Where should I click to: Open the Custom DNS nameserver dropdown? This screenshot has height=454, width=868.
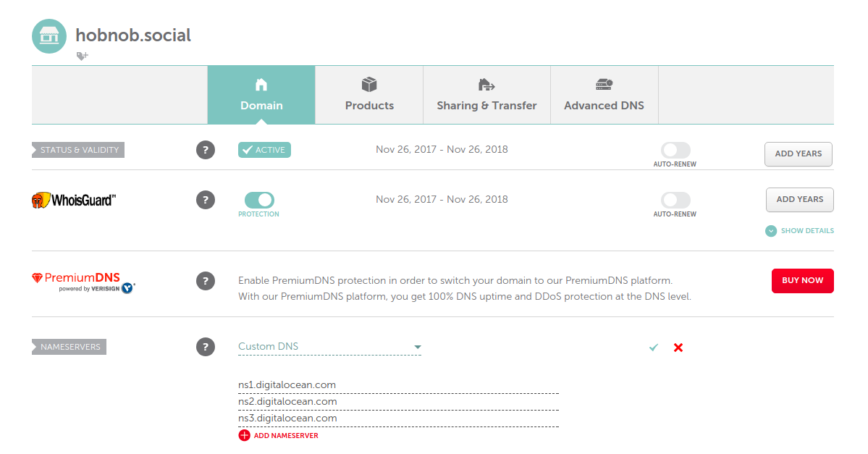(x=329, y=347)
